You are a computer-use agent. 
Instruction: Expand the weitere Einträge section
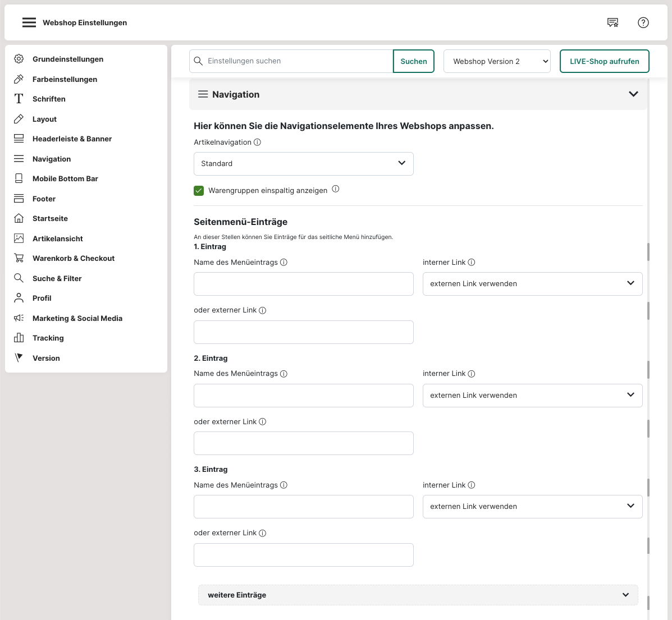(418, 595)
